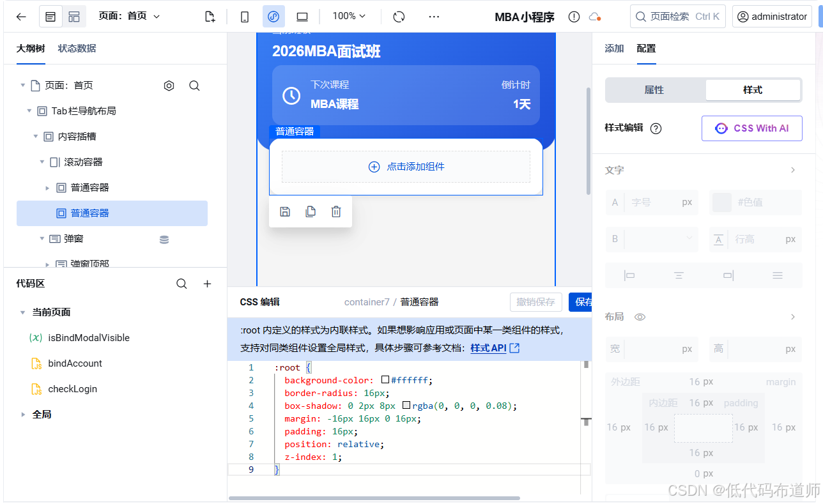Select the 样式 segment tab
The width and height of the screenshot is (823, 504).
(753, 90)
